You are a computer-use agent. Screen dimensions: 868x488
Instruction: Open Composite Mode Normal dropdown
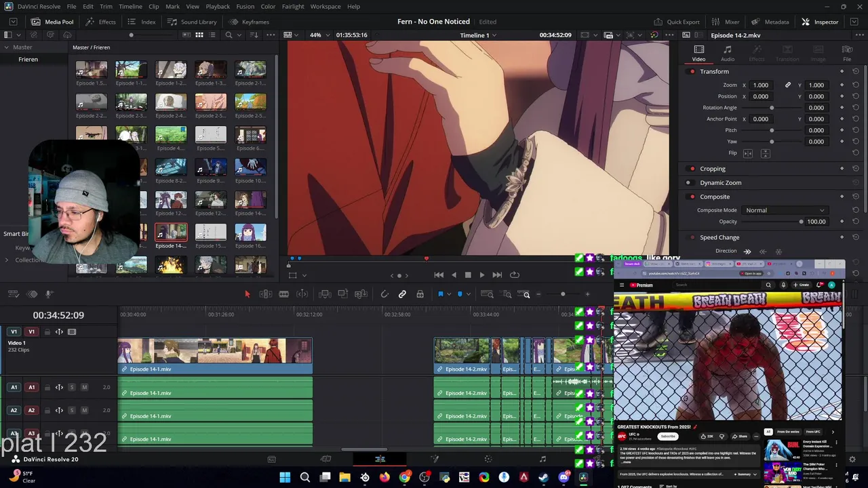pyautogui.click(x=785, y=210)
